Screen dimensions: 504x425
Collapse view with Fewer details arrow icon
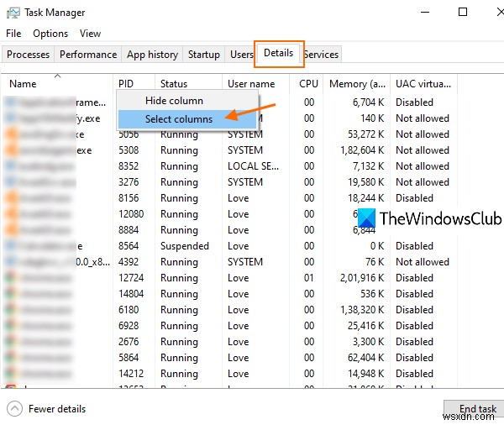point(14,409)
